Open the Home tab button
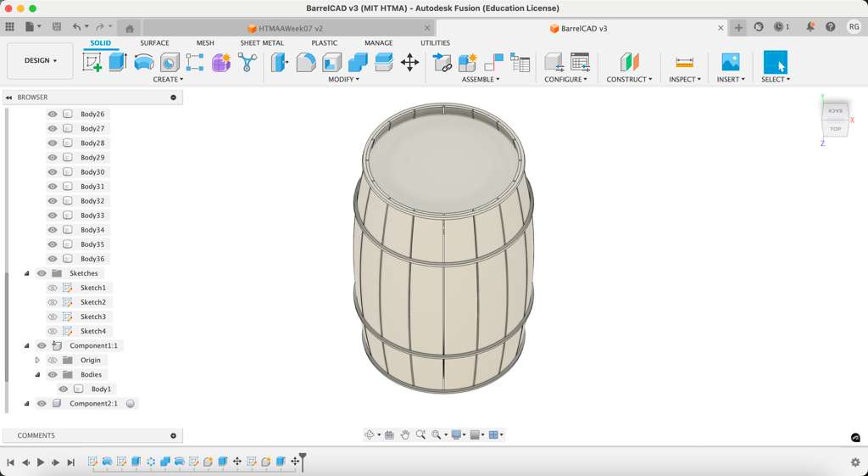The height and width of the screenshot is (476, 868). pos(130,28)
